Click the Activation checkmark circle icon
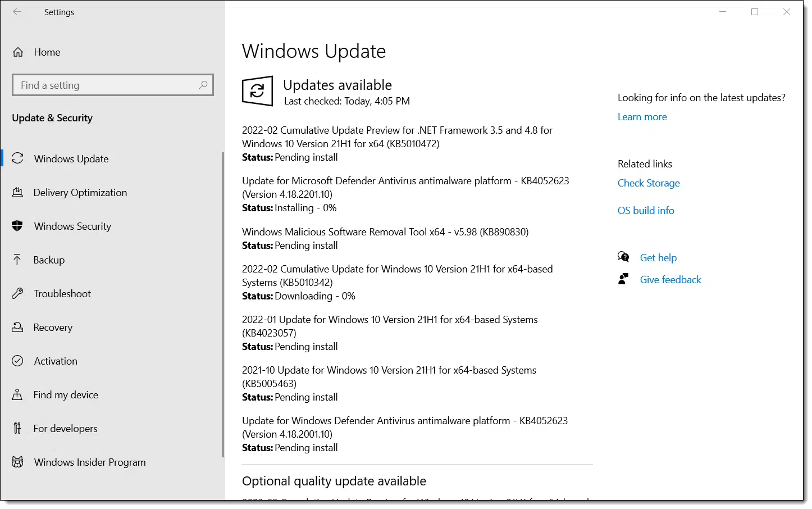The height and width of the screenshot is (509, 812). click(17, 361)
